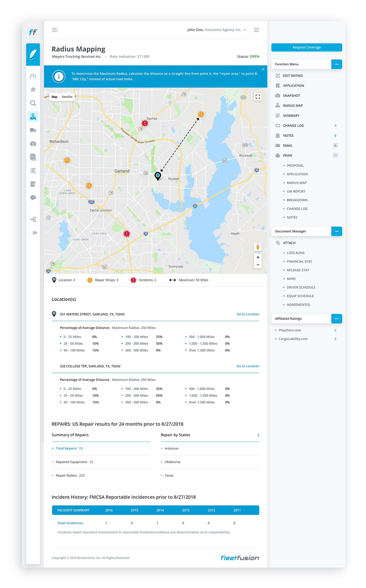The height and width of the screenshot is (588, 366).
Task: Click Total Repairs: 15 link
Action: pyautogui.click(x=69, y=448)
